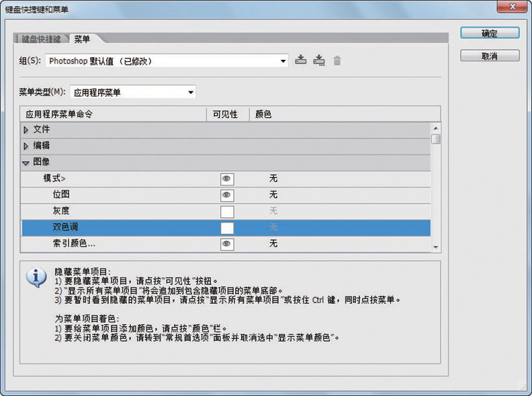The height and width of the screenshot is (396, 532).
Task: Select the 菜单 tab
Action: (83, 39)
